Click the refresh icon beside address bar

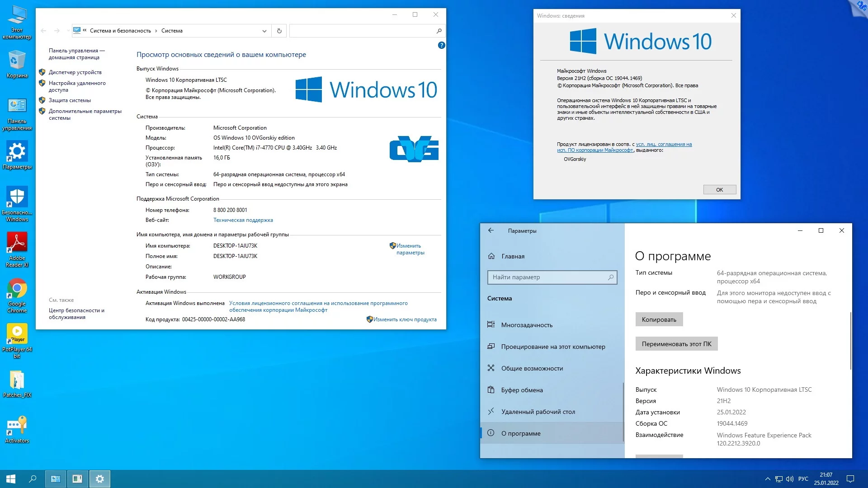tap(279, 31)
